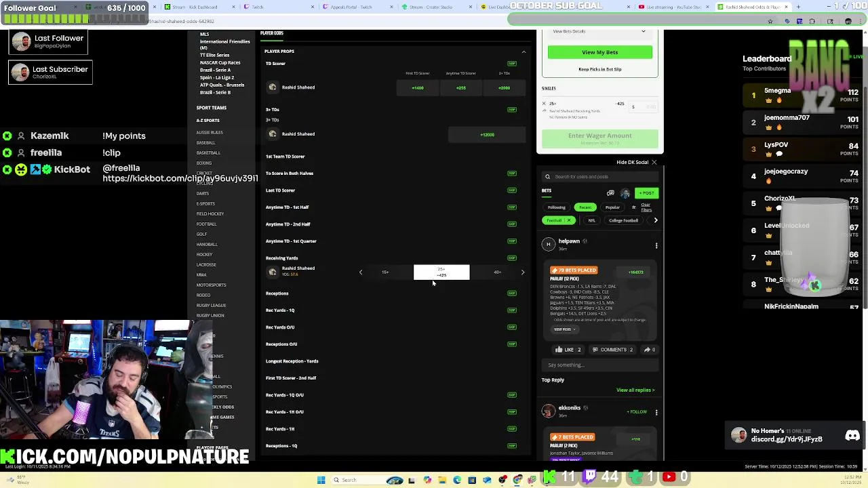Remove the 25+ single from bet slip
This screenshot has width=868, height=488.
pos(544,104)
